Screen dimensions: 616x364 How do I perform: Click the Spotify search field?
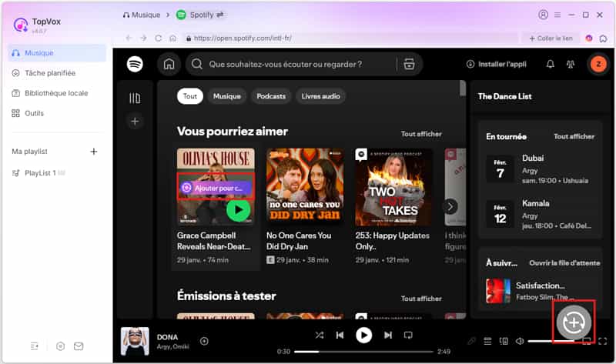coord(291,64)
